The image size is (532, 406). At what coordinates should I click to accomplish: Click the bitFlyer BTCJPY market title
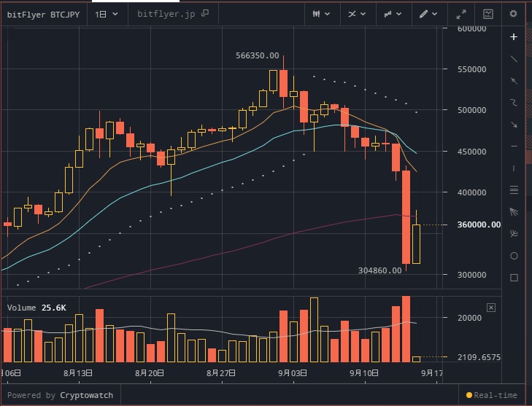pyautogui.click(x=44, y=15)
